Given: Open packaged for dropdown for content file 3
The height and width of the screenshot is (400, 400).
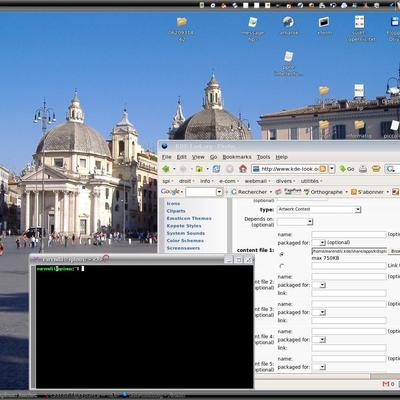Looking at the screenshot, I should (x=319, y=312).
